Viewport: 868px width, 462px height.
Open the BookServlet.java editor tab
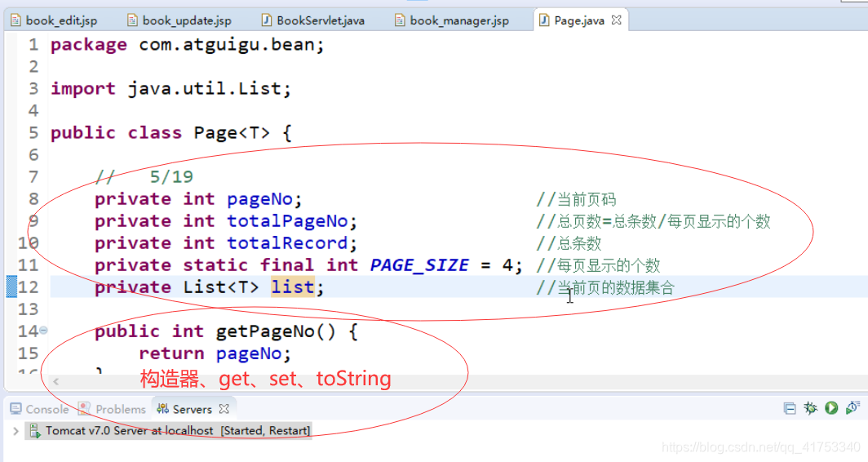313,20
